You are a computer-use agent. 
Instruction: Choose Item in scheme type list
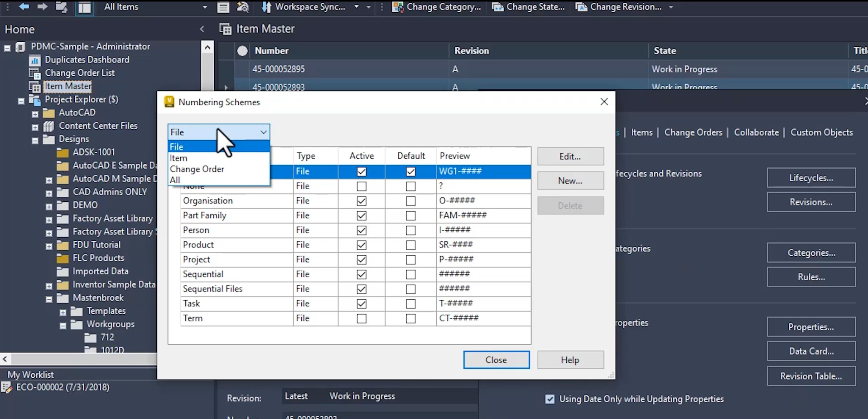(x=219, y=158)
